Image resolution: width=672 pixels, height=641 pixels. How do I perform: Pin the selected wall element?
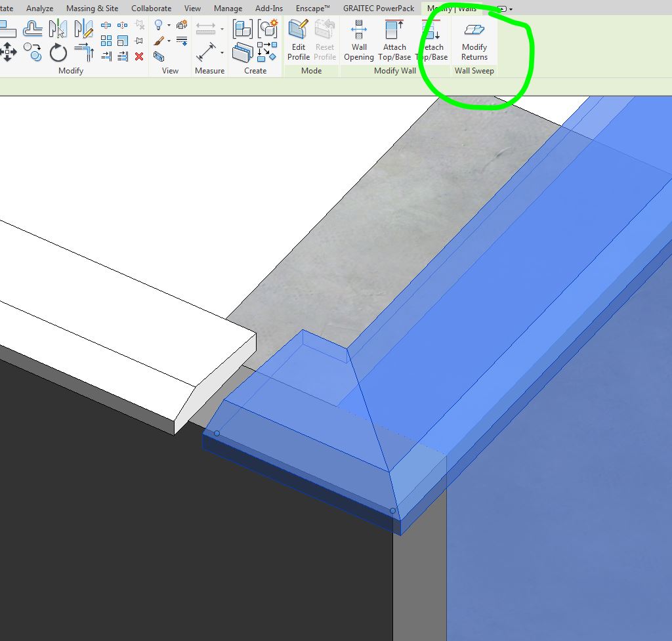pos(139,39)
